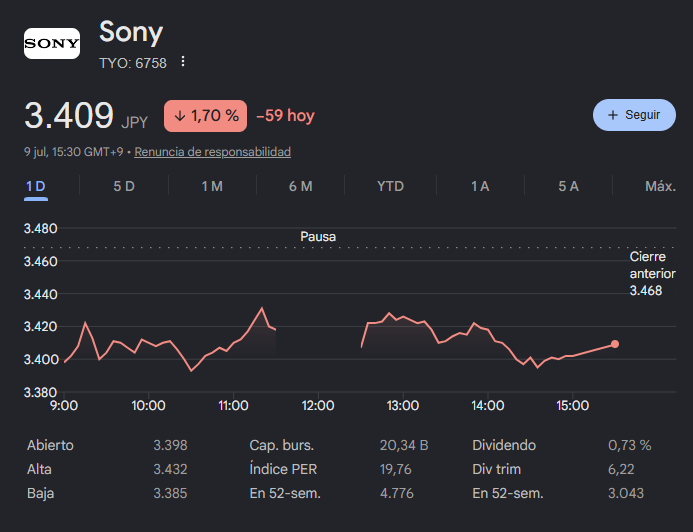Click the current price dot at chart end
This screenshot has width=693, height=532.
[615, 344]
